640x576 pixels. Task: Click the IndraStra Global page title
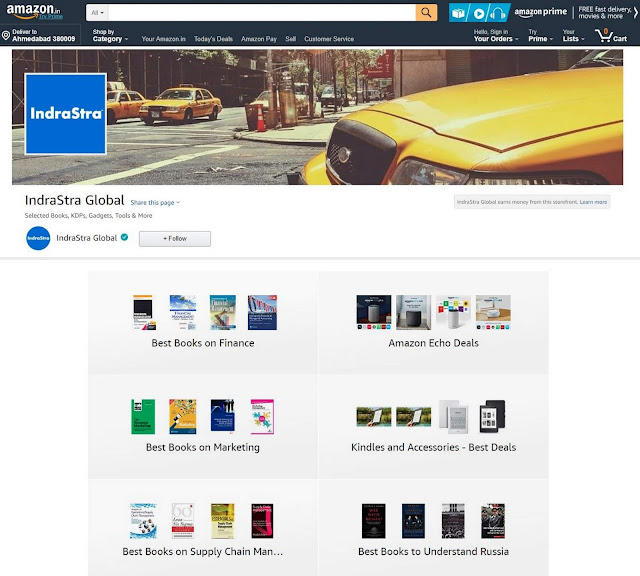[x=75, y=200]
